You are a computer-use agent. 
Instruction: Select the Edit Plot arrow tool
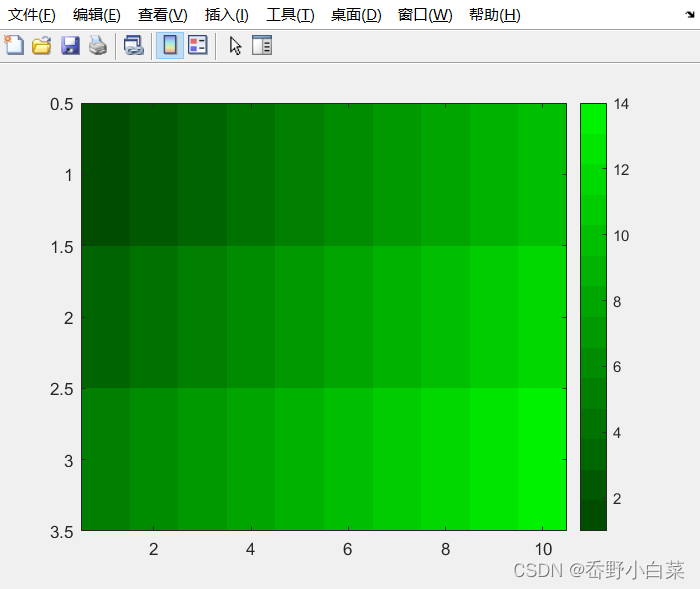tap(235, 46)
